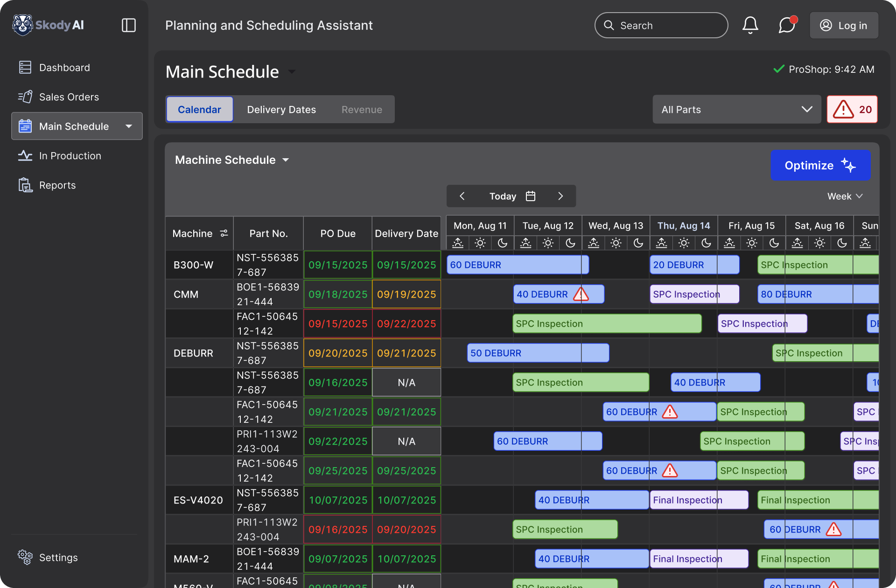Open the chat messages icon

[x=787, y=25]
